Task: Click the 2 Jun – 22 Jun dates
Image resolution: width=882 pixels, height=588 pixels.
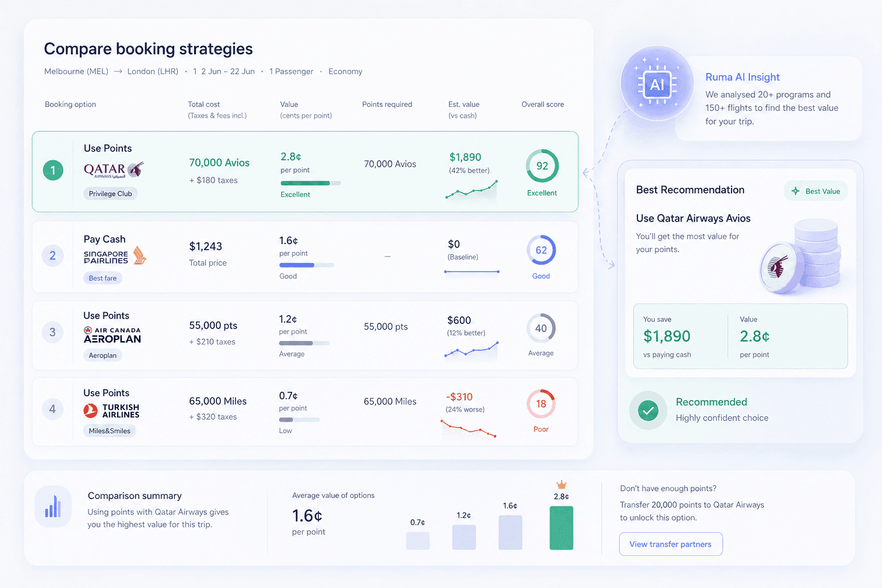Action: click(228, 71)
